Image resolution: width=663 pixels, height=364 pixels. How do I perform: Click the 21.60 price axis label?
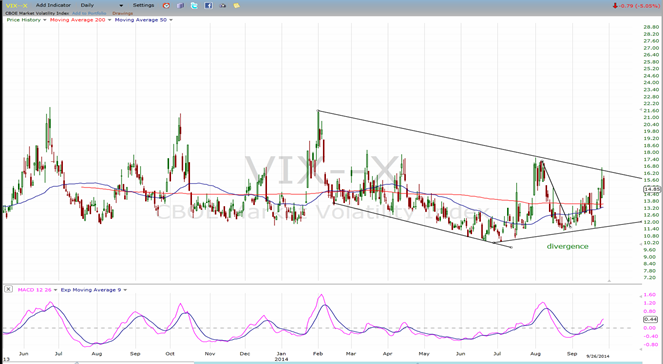pyautogui.click(x=652, y=110)
